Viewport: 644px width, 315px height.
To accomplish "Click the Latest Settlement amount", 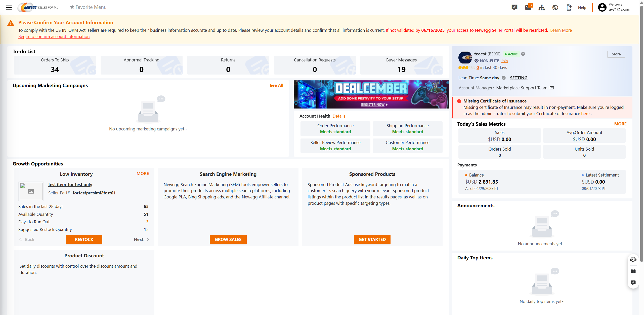I will click(593, 182).
